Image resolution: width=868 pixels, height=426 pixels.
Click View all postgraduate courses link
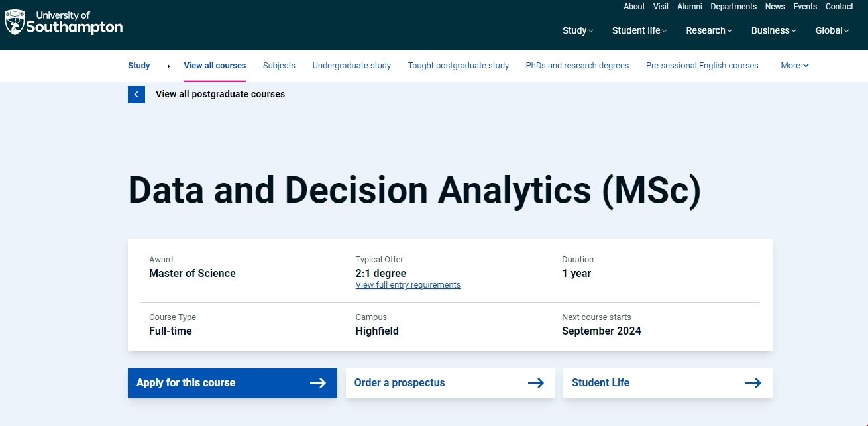220,94
